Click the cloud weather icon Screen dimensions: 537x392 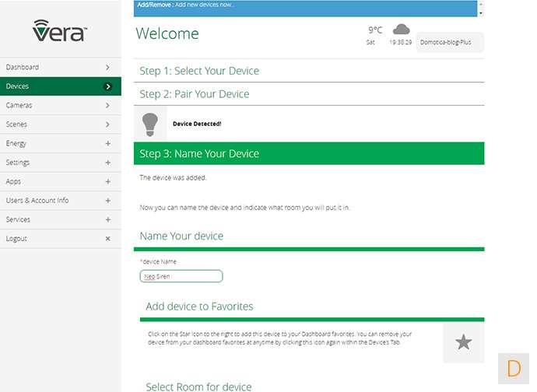(402, 30)
